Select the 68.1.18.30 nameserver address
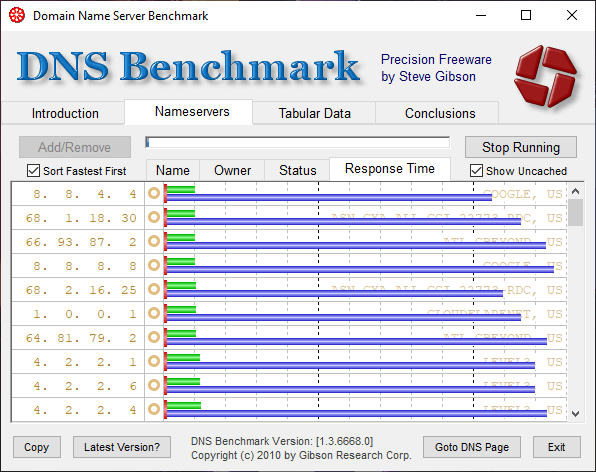The image size is (596, 472). click(81, 218)
